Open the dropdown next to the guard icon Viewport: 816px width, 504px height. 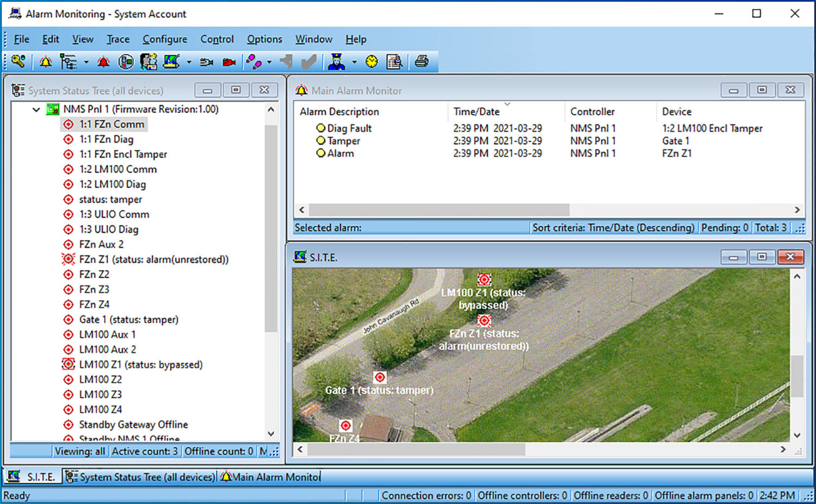pyautogui.click(x=354, y=61)
